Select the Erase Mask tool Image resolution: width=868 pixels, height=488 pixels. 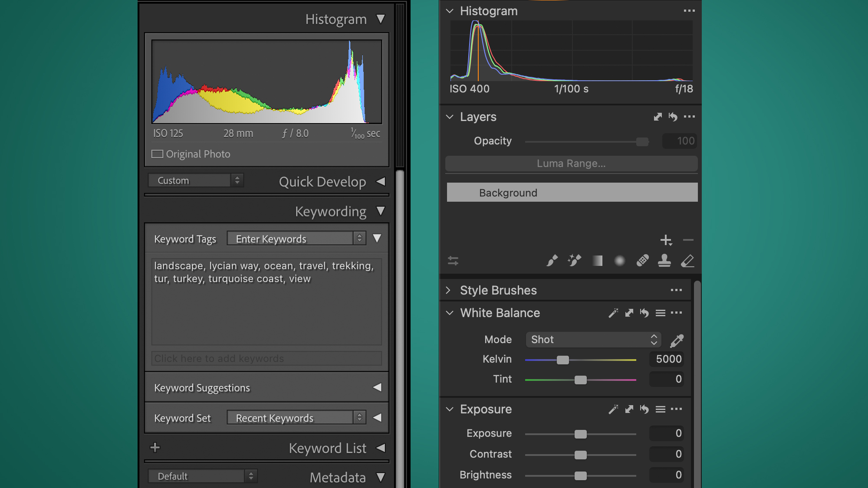click(x=687, y=261)
